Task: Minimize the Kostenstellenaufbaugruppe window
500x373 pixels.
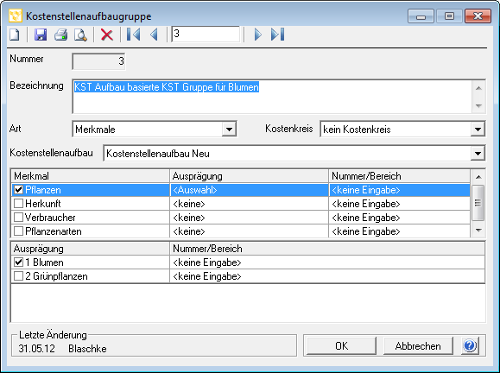Action: (421, 16)
